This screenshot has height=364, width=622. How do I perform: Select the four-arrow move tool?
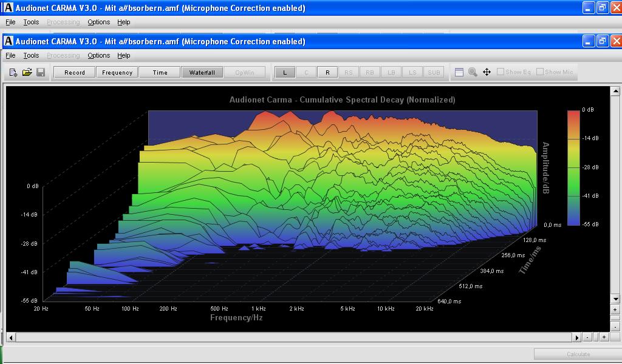click(x=487, y=72)
